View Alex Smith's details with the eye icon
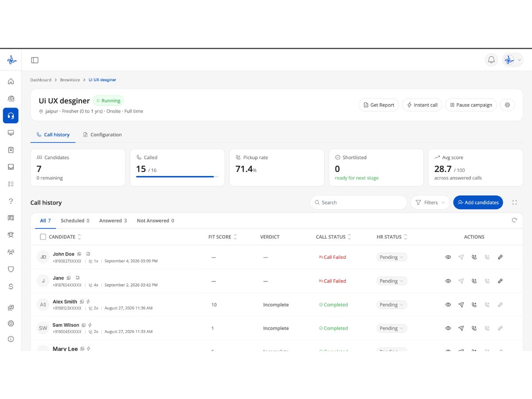This screenshot has width=532, height=399. tap(448, 305)
